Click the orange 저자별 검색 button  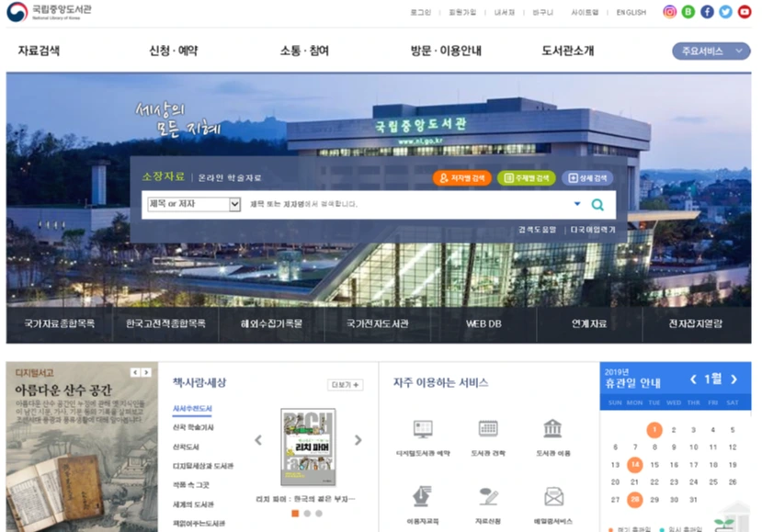pos(462,178)
